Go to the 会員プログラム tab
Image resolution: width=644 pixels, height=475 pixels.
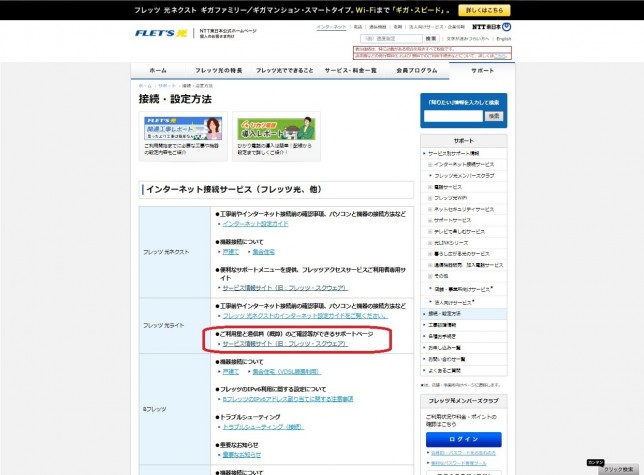tap(415, 71)
